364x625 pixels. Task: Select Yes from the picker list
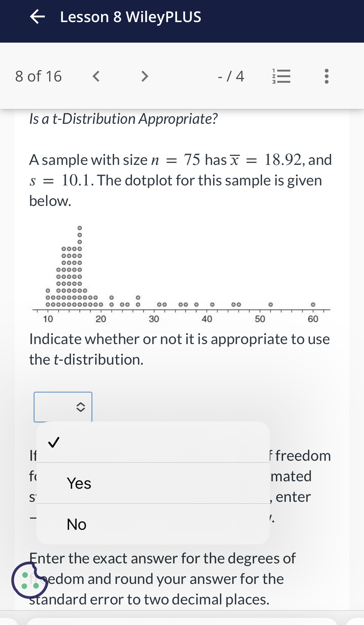79,483
